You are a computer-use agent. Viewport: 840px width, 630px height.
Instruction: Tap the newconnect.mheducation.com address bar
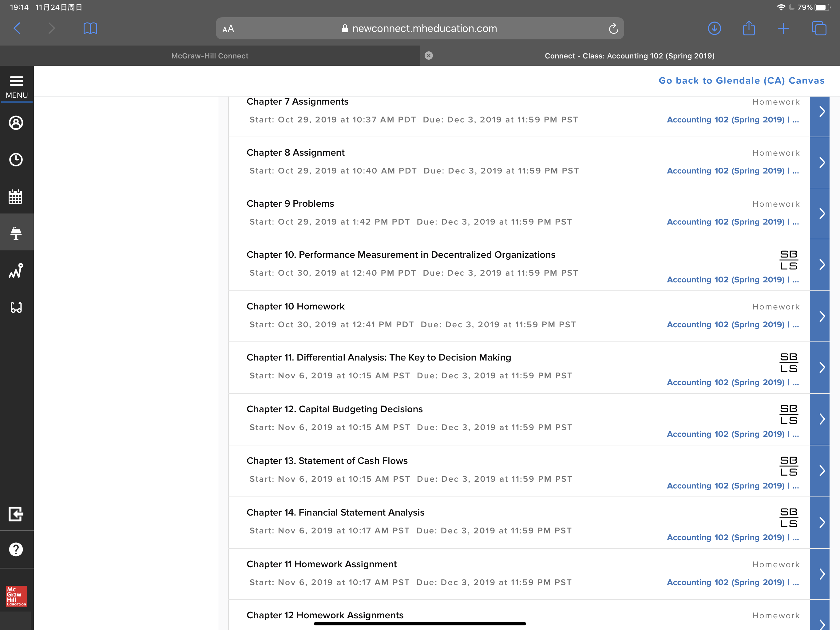(420, 29)
